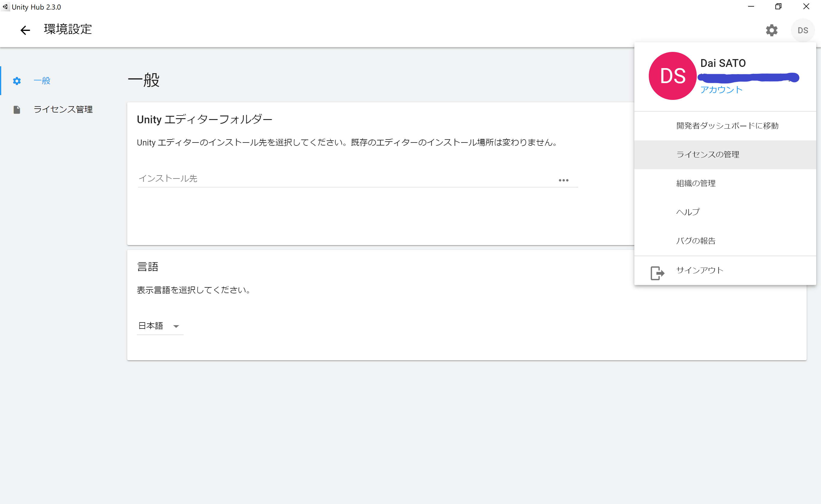This screenshot has width=821, height=504.
Task: Click the インストール先 path input field
Action: click(343, 179)
